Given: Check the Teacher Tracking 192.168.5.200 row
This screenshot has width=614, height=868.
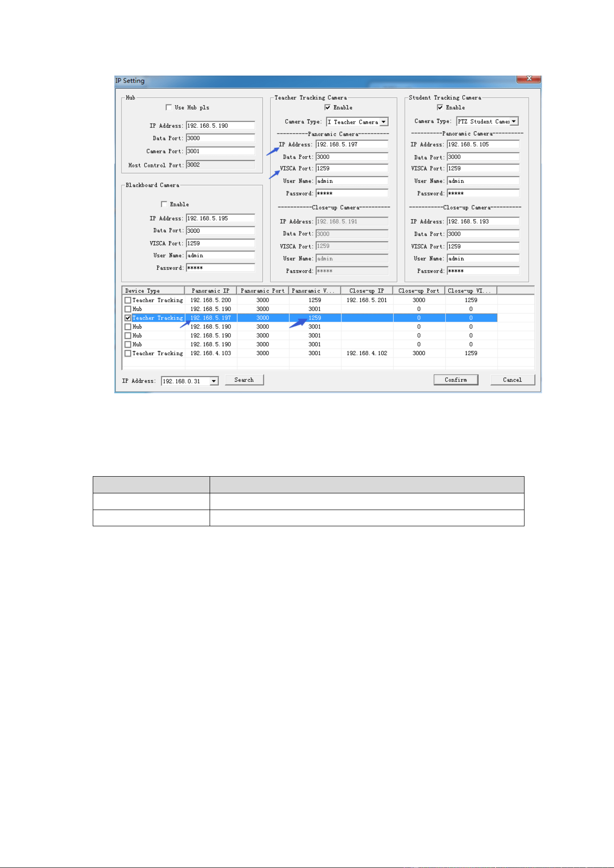Looking at the screenshot, I should pyautogui.click(x=128, y=300).
